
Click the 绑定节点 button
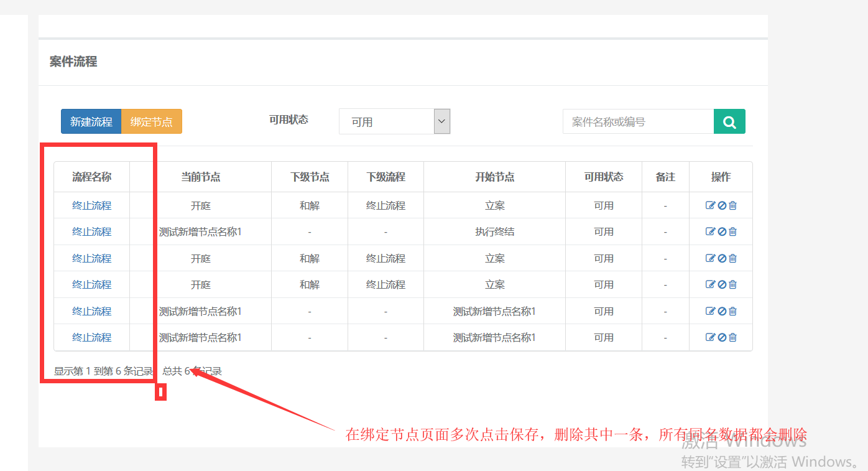tap(152, 122)
